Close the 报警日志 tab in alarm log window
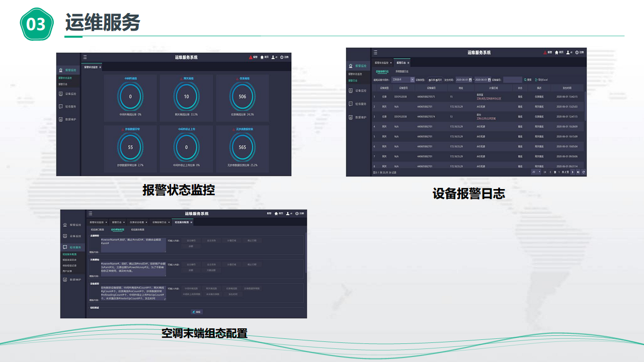Image resolution: width=644 pixels, height=362 pixels. (408, 63)
